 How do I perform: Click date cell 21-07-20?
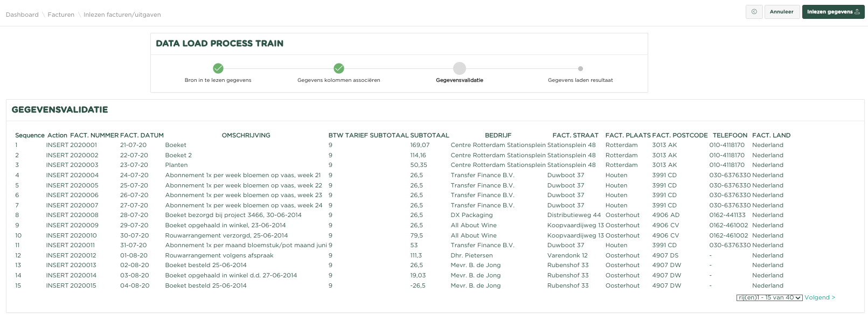click(x=133, y=145)
